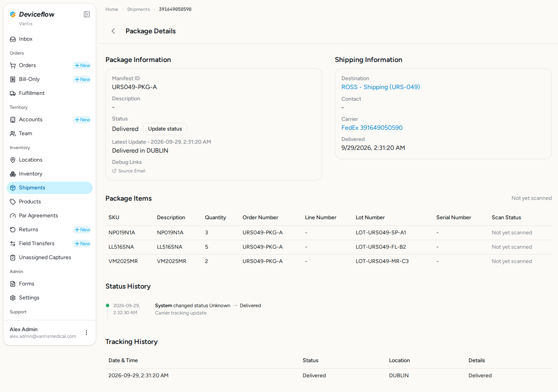Image resolution: width=558 pixels, height=392 pixels.
Task: Click the Accounts building icon
Action: [x=13, y=120]
